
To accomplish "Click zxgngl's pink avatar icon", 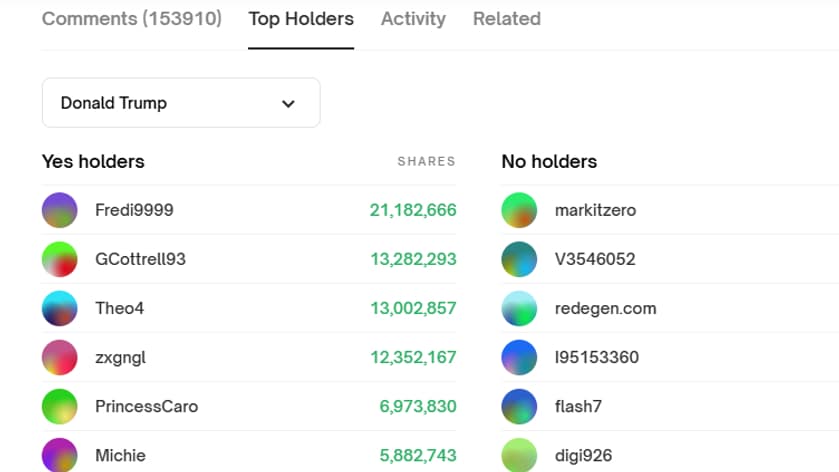I will pos(59,357).
